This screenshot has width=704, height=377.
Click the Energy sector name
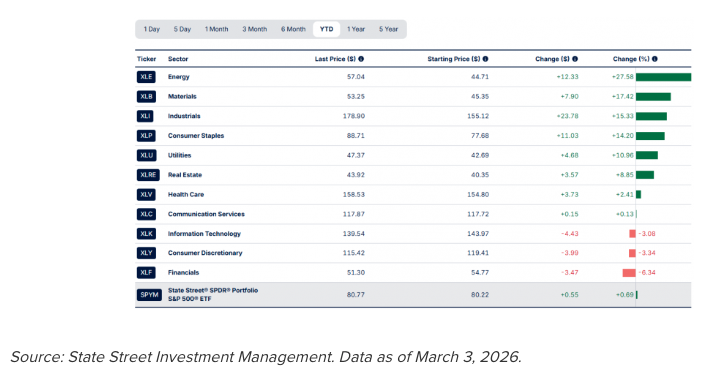coord(179,77)
